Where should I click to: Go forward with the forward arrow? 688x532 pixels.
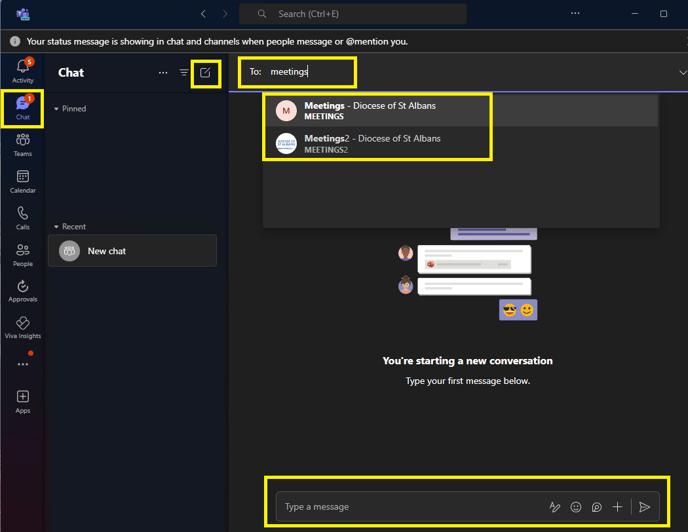pos(225,14)
